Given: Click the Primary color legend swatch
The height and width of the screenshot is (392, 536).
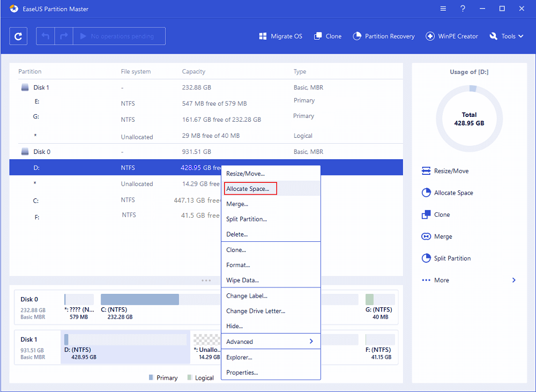Looking at the screenshot, I should tap(151, 378).
